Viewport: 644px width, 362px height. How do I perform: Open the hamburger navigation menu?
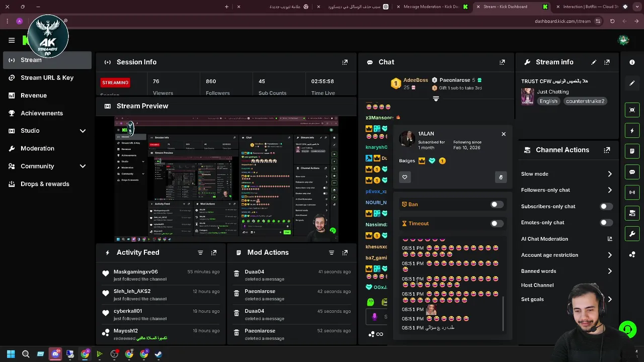pyautogui.click(x=12, y=40)
